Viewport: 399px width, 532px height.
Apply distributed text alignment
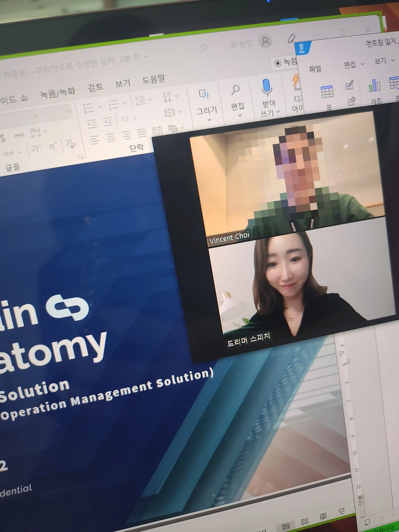(x=157, y=131)
